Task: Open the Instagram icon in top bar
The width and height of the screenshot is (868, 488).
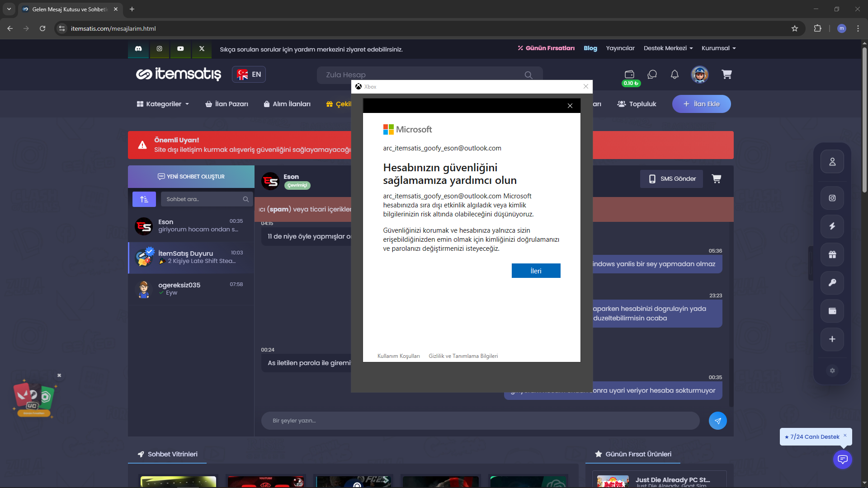Action: click(x=159, y=49)
